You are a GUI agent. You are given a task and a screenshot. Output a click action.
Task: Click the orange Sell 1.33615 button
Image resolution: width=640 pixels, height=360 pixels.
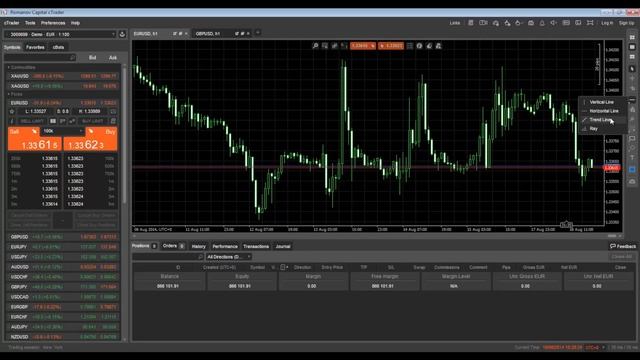click(35, 139)
